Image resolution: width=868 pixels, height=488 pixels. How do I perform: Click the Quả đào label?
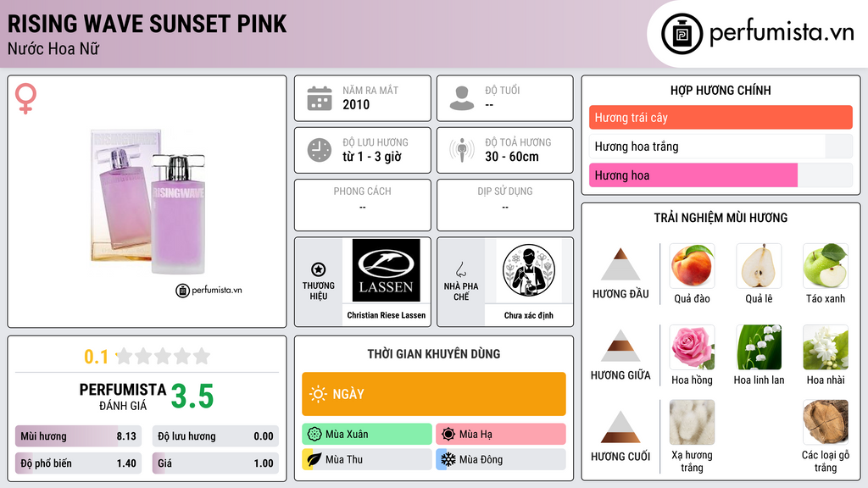click(692, 299)
